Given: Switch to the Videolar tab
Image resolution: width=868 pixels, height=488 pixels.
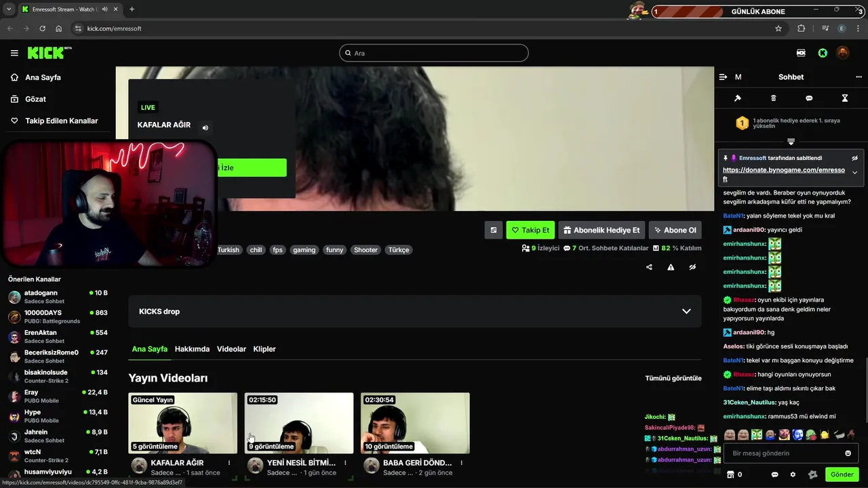Looking at the screenshot, I should 231,349.
